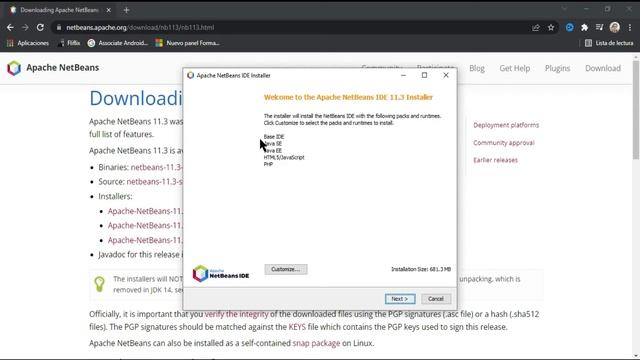Maximize the NetBeans installer window

pyautogui.click(x=424, y=75)
